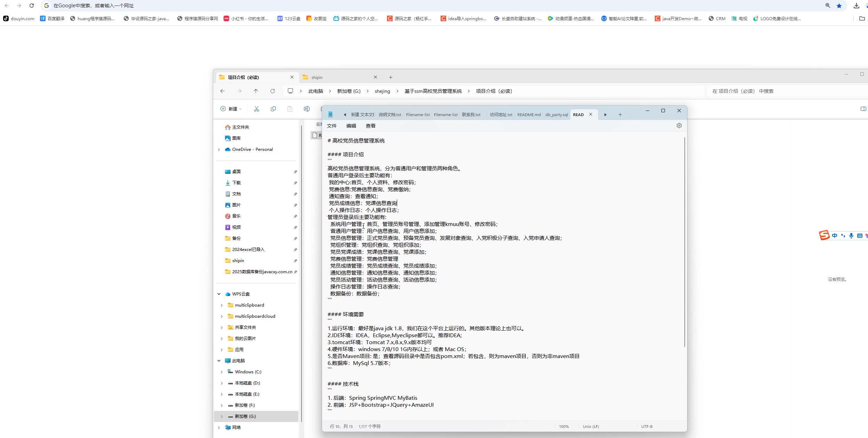The height and width of the screenshot is (438, 868).
Task: Open the Notepad settings gear
Action: pyautogui.click(x=679, y=125)
